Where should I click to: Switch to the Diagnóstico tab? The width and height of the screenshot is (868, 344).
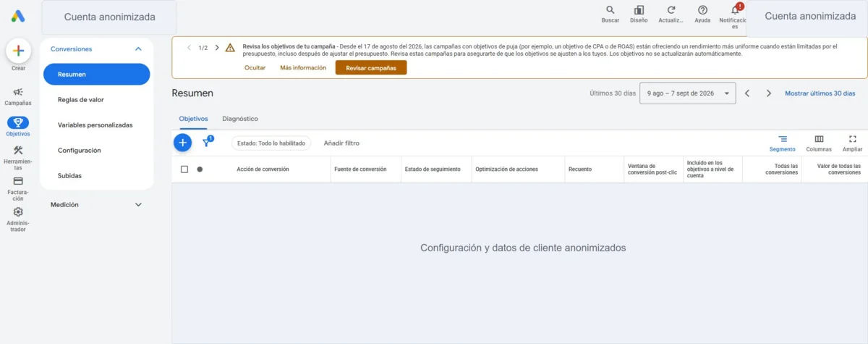point(240,119)
